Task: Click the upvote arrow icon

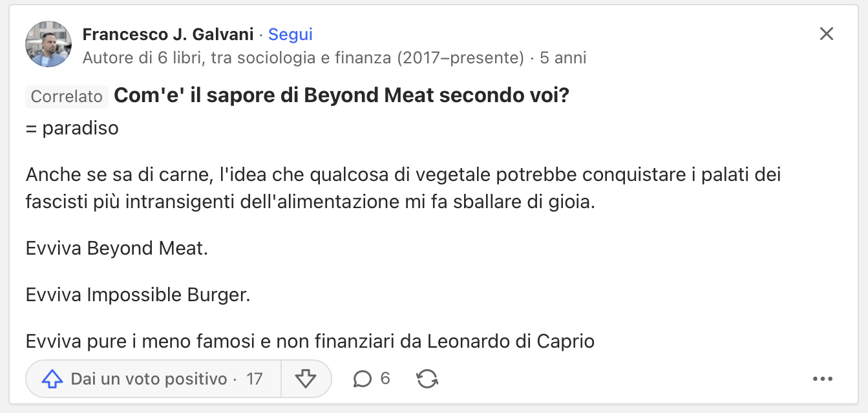Action: (52, 379)
